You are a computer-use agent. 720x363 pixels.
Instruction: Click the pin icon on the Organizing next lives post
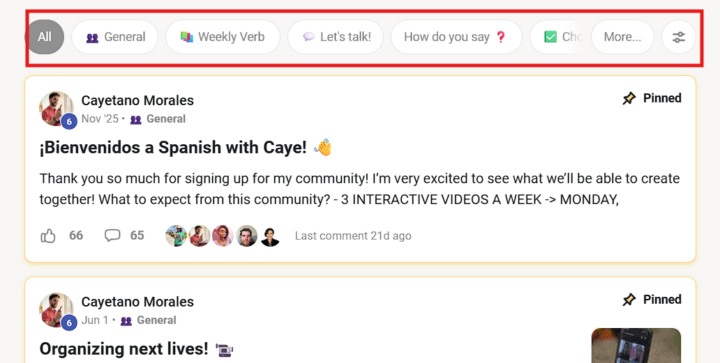(x=629, y=300)
